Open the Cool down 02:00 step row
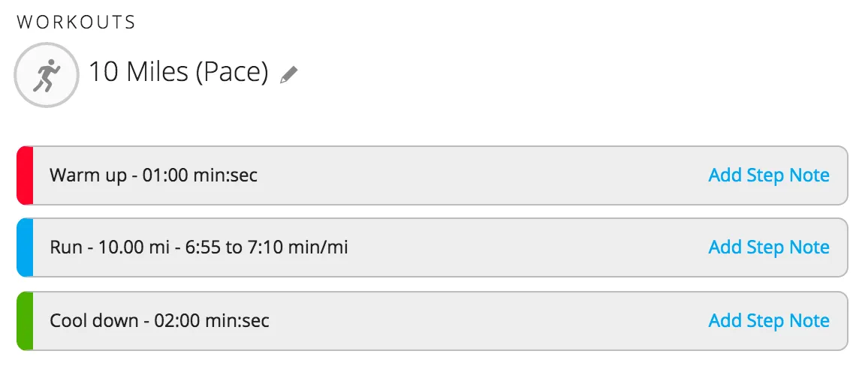 [432, 321]
